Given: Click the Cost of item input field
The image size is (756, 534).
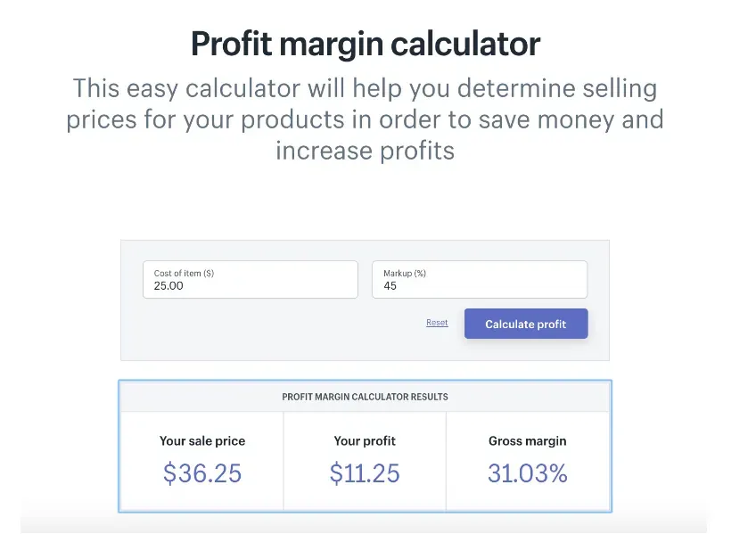Looking at the screenshot, I should [250, 279].
